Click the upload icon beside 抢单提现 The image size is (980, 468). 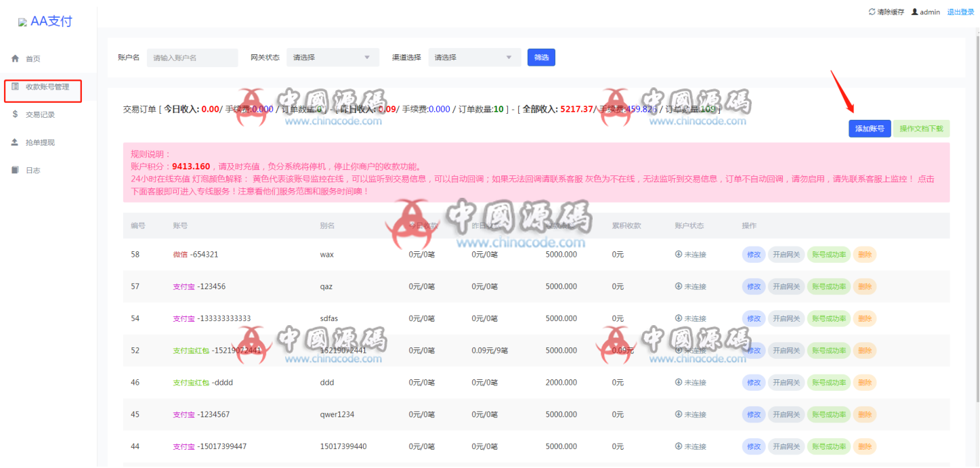(14, 142)
